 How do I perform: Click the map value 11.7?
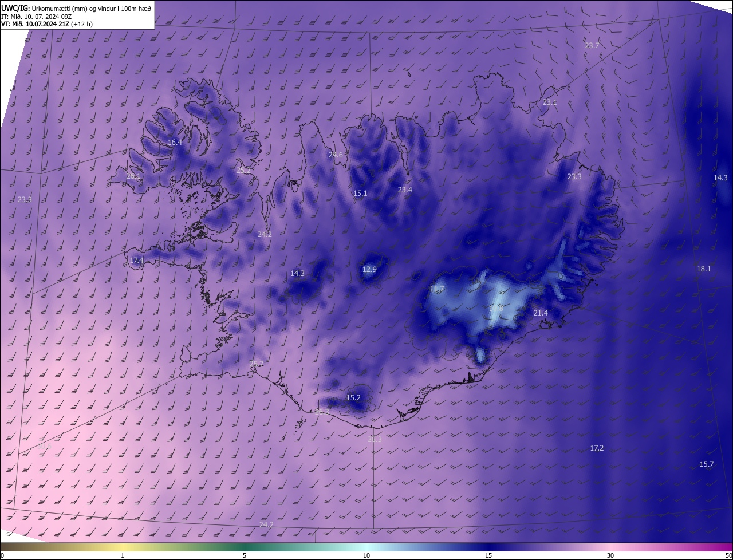(x=437, y=288)
